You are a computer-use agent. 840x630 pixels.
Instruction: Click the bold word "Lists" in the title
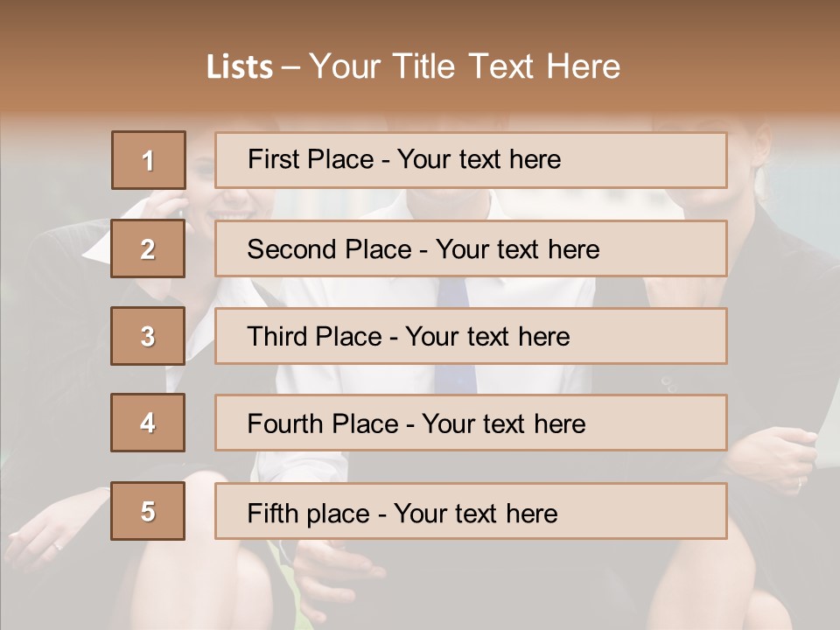(x=240, y=67)
